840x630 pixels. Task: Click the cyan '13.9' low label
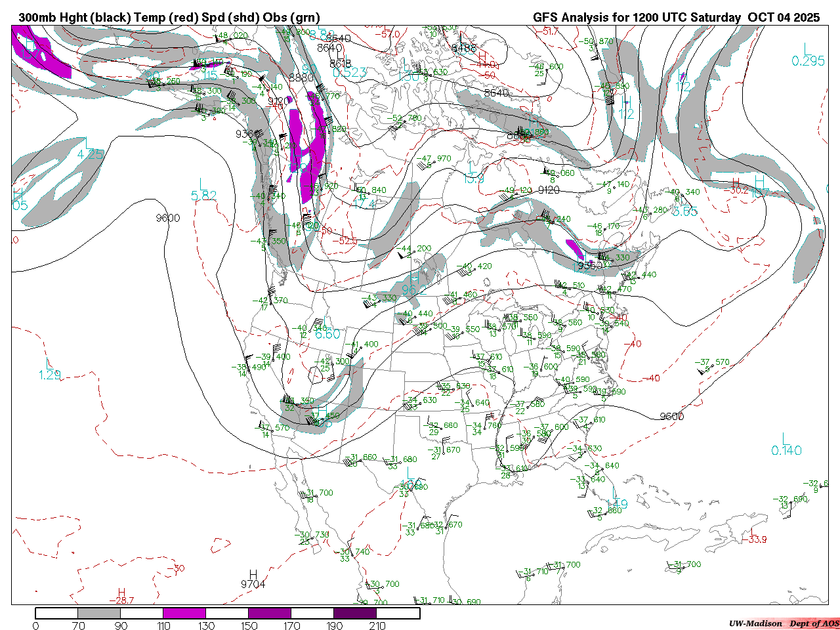point(473,178)
